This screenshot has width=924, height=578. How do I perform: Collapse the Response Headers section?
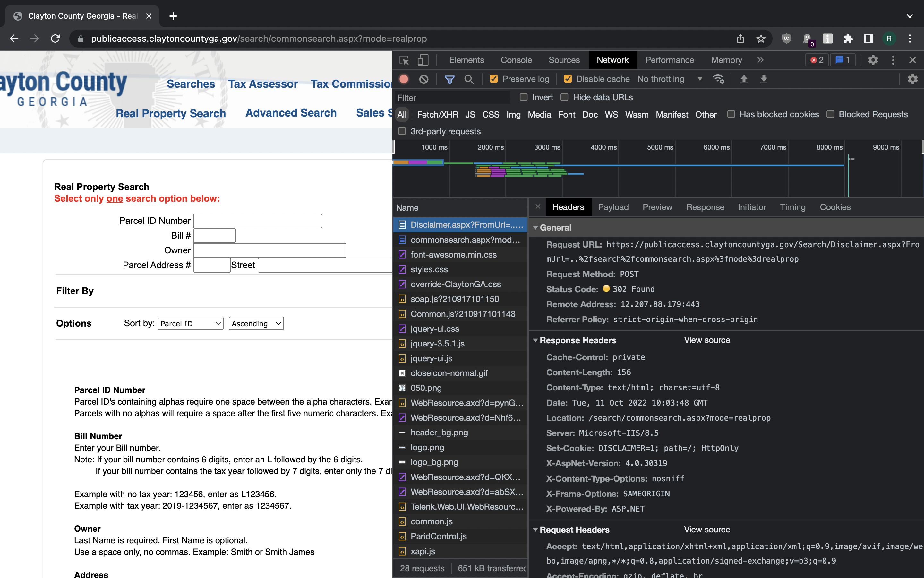pos(535,340)
